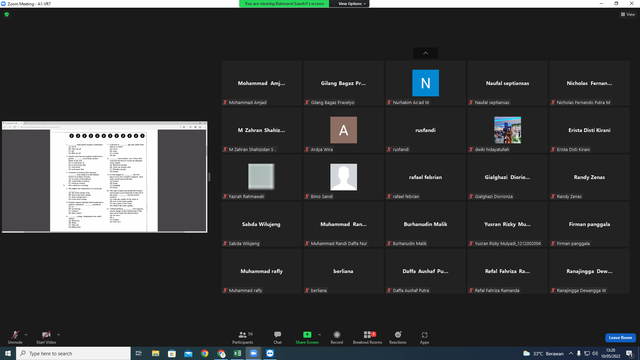Open File Explorer from taskbar

point(156,353)
